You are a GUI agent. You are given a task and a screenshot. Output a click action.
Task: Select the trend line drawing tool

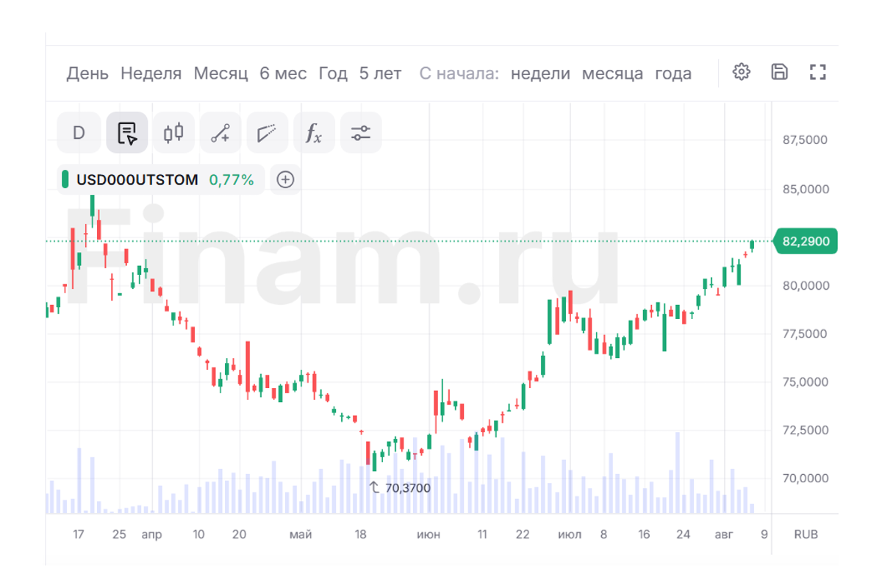[220, 133]
